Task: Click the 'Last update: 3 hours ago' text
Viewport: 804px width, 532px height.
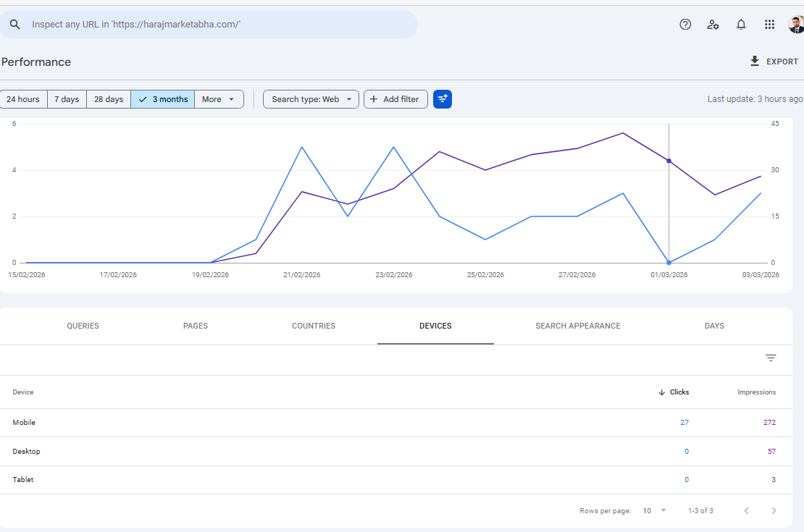Action: coord(755,99)
